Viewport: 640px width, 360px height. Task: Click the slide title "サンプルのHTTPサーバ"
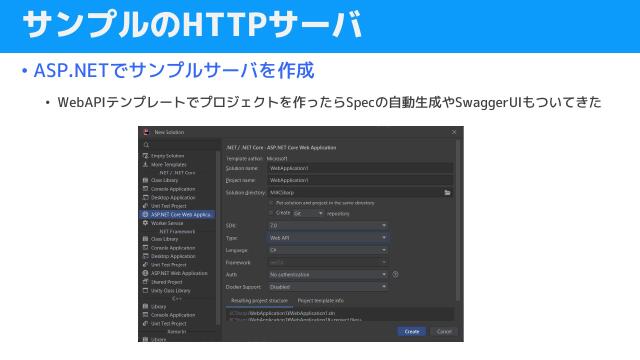(193, 24)
